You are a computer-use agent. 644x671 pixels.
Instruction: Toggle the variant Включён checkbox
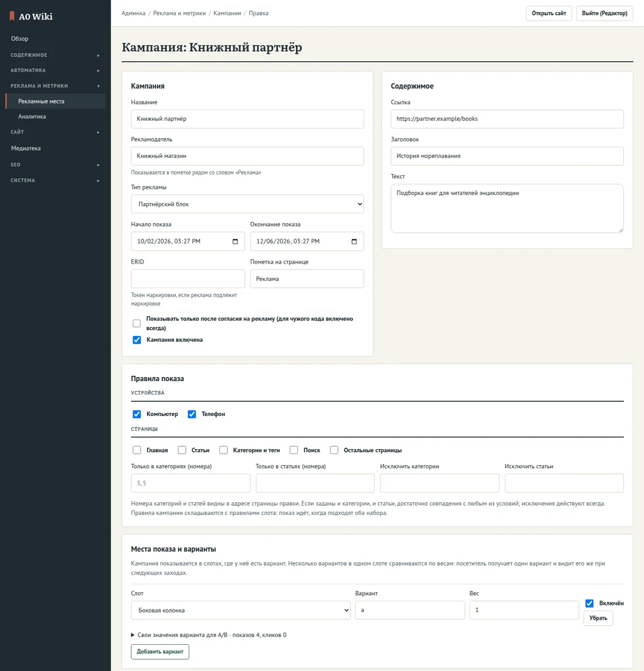click(589, 603)
